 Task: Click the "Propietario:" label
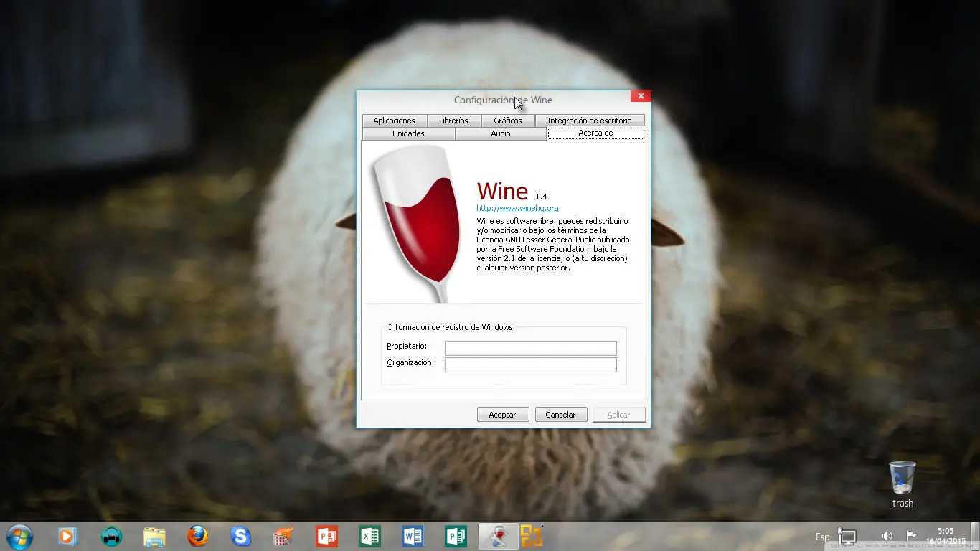[x=407, y=347]
